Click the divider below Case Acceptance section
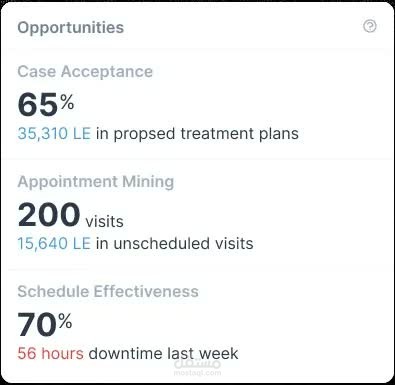395x385 pixels. [197, 159]
